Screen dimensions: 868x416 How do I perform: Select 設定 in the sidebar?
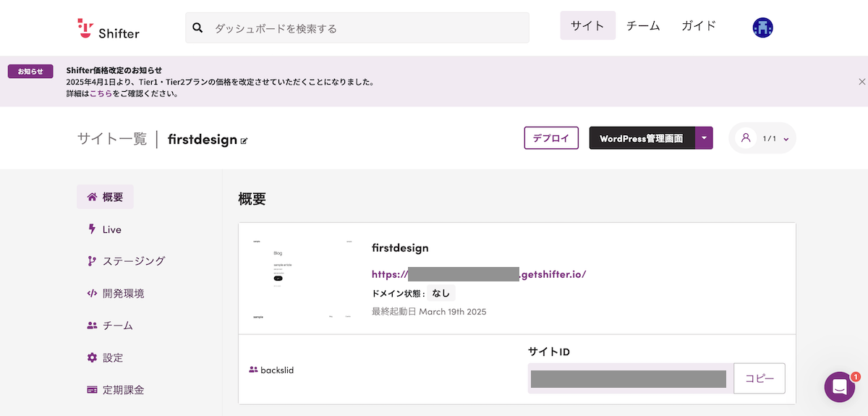tap(112, 357)
